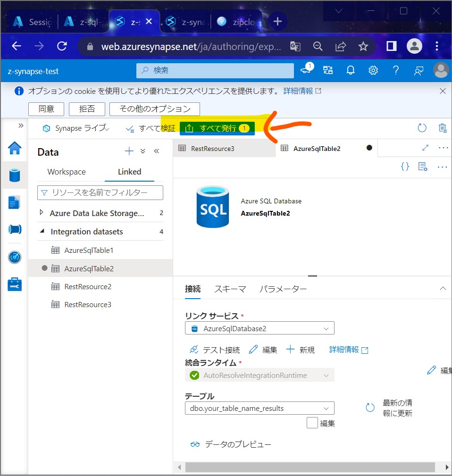Click その他のオプション cookie button
Screen dimensions: 452x476
pyautogui.click(x=155, y=109)
